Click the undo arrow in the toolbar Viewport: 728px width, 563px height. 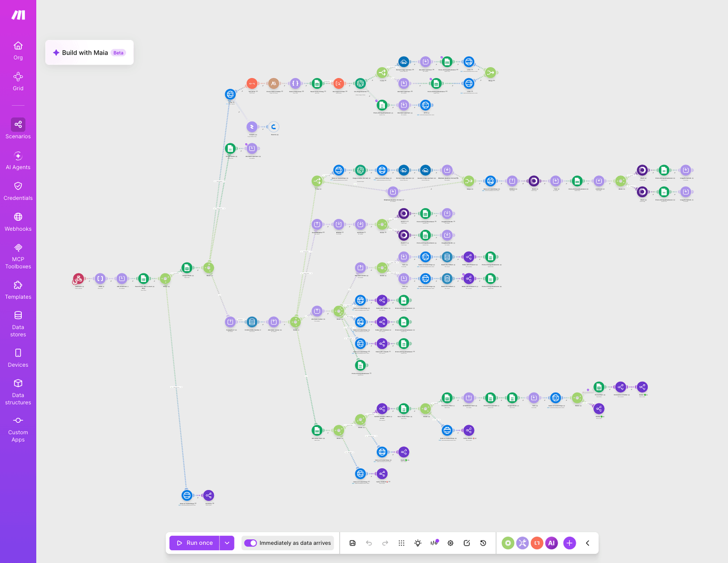pos(369,543)
